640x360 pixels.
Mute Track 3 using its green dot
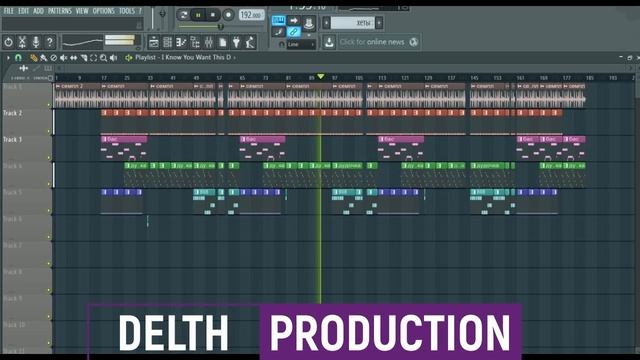point(49,158)
